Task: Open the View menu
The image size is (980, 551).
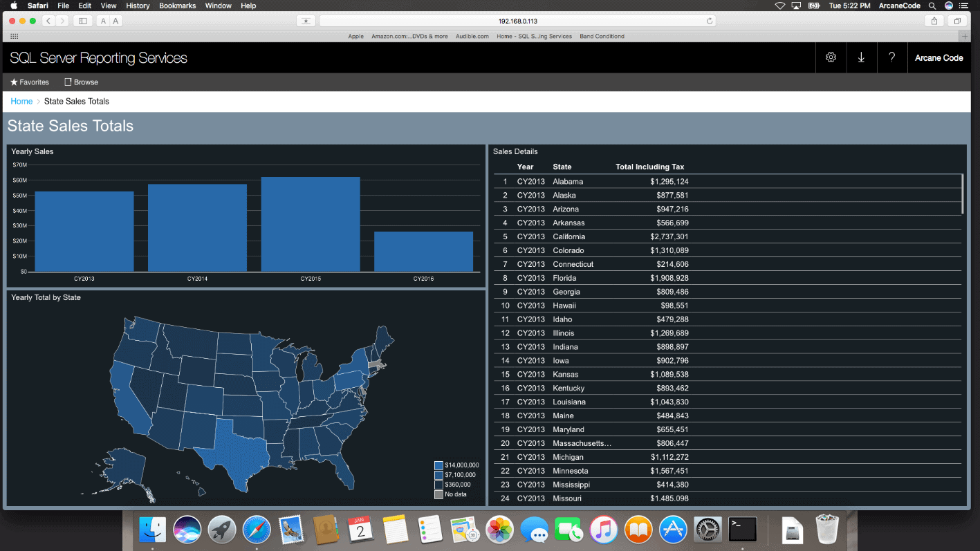Action: (x=109, y=6)
